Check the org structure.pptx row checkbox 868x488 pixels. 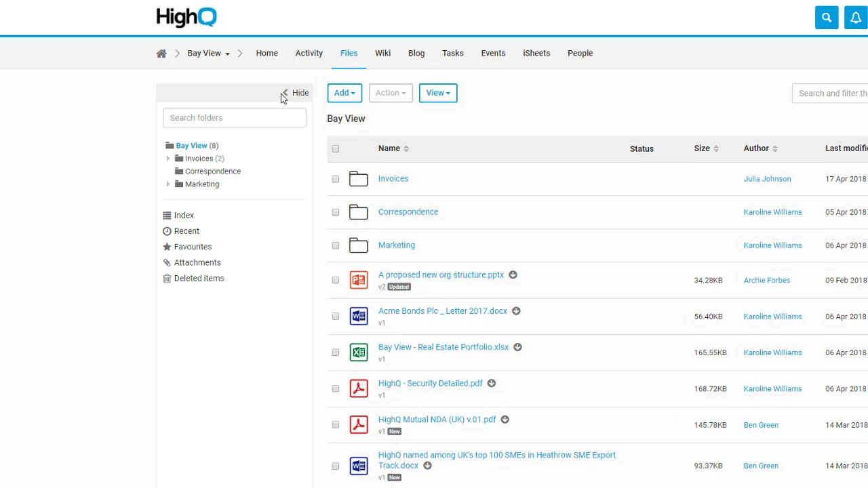pyautogui.click(x=335, y=280)
